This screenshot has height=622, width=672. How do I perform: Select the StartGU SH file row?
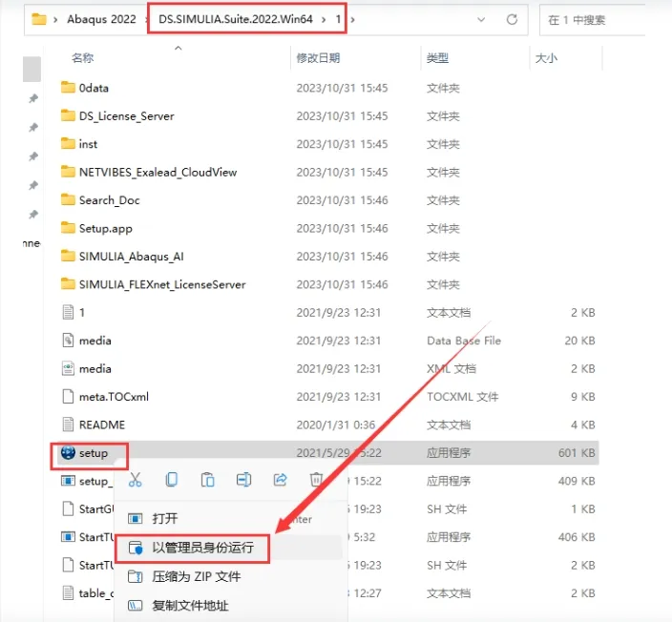coord(327,508)
